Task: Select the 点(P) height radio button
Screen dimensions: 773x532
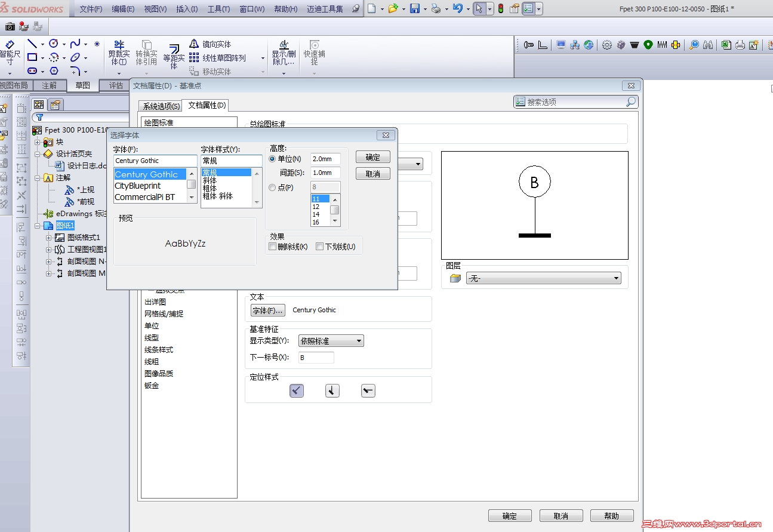Action: [x=272, y=187]
